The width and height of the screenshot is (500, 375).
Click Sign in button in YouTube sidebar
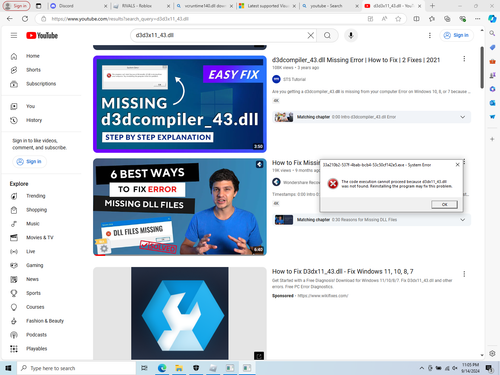29,162
